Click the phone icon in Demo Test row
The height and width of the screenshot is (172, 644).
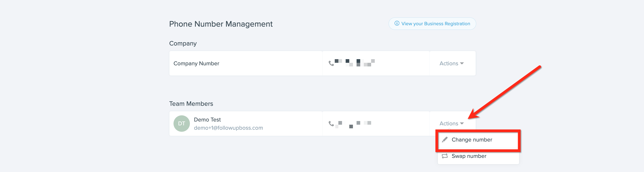click(331, 124)
